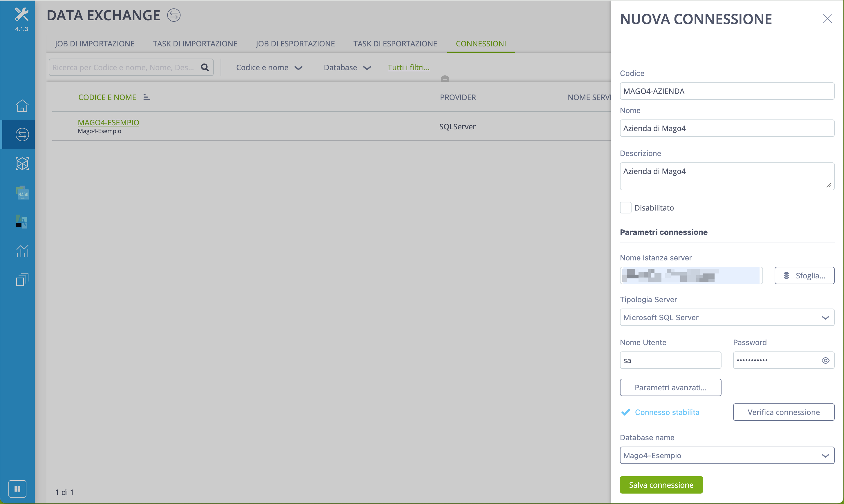Open the Tipologia Server dropdown
The image size is (844, 504).
click(x=727, y=317)
